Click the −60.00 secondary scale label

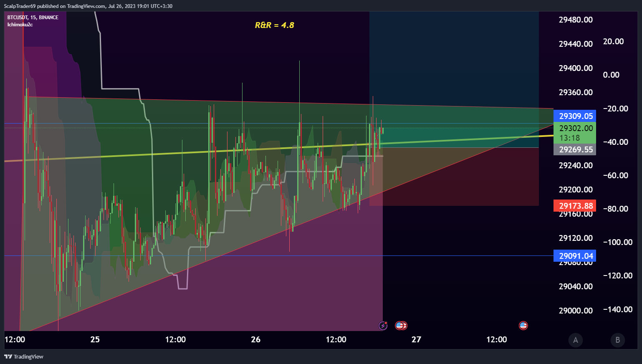pos(615,175)
